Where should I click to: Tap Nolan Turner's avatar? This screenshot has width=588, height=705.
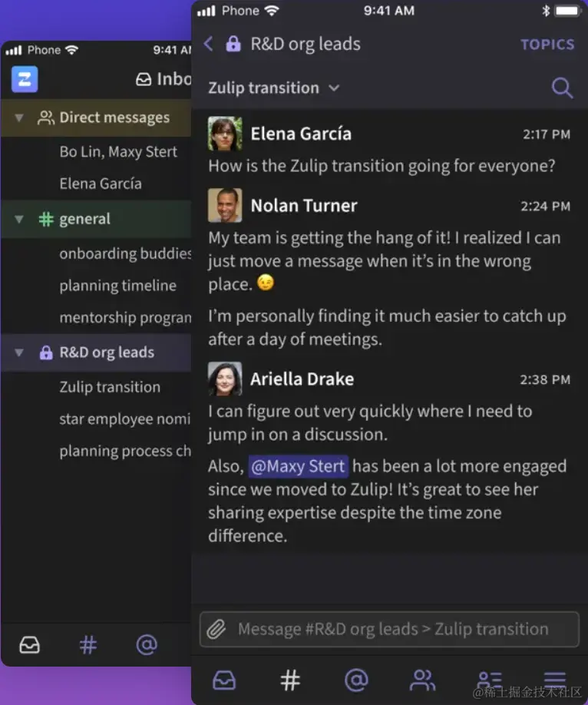pyautogui.click(x=225, y=205)
